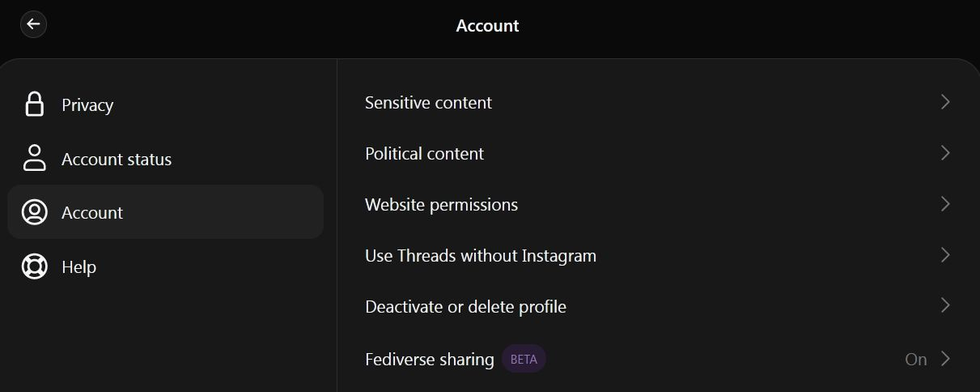
Task: Select Use Threads without Instagram
Action: (480, 256)
